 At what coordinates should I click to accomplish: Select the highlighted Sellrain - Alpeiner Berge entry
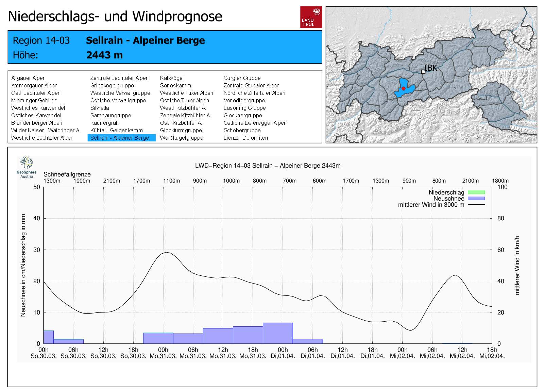120,138
